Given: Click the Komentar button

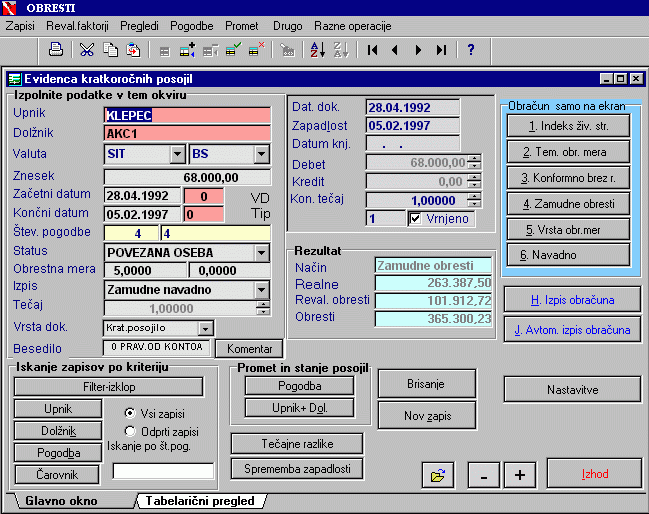Looking at the screenshot, I should [x=250, y=349].
